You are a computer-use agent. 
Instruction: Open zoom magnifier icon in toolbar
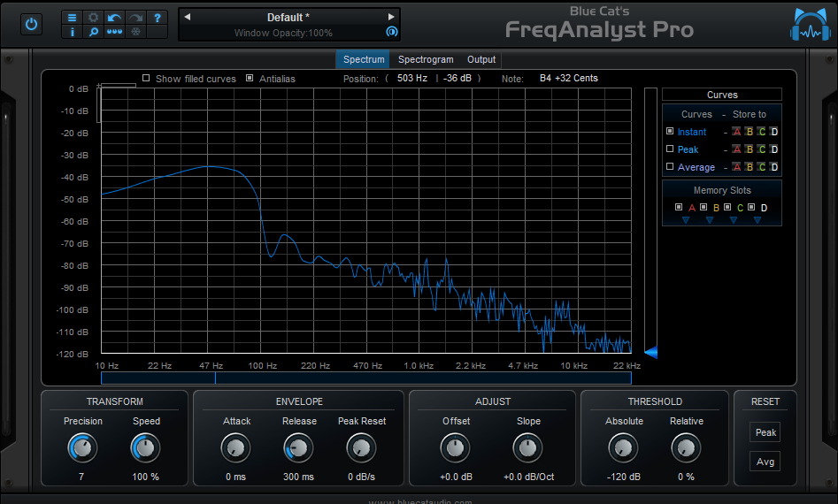pyautogui.click(x=93, y=32)
